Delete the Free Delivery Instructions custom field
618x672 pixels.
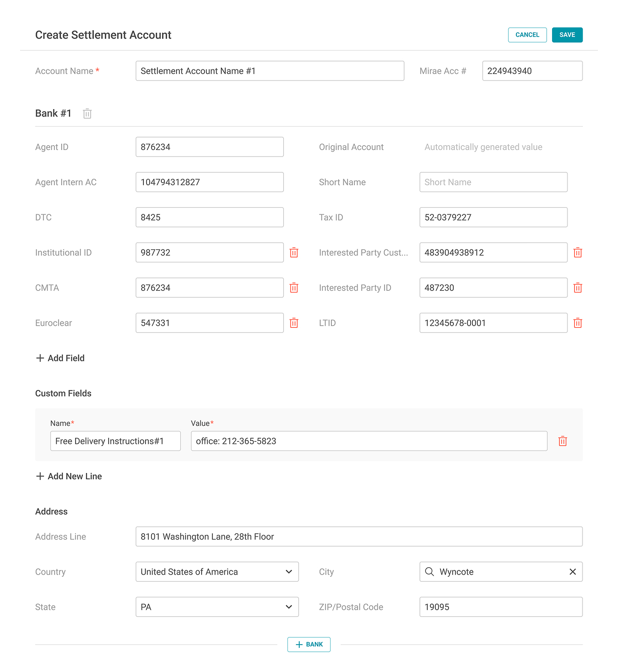click(563, 441)
